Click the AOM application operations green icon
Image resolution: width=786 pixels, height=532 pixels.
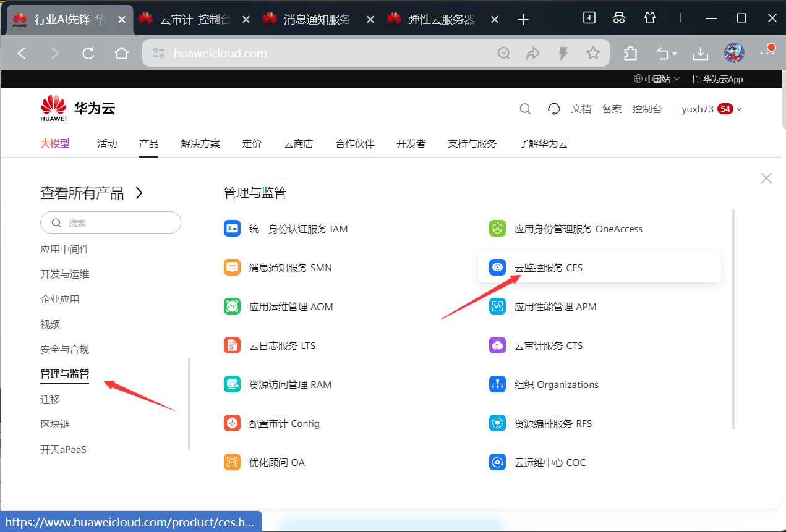click(232, 306)
